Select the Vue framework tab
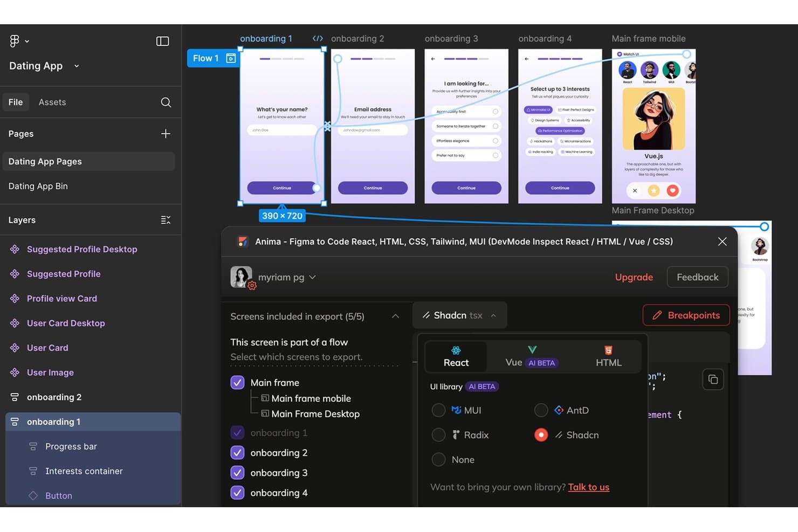798x532 pixels. coord(532,357)
